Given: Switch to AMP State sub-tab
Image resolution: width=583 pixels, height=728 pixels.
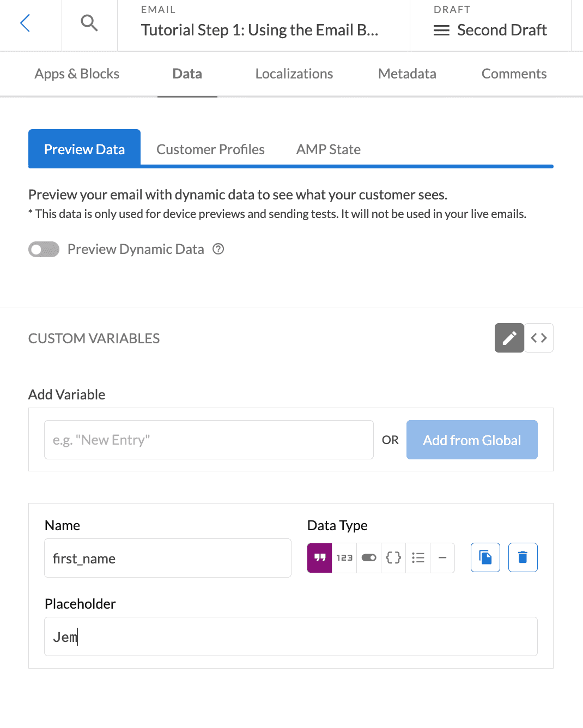Looking at the screenshot, I should pyautogui.click(x=329, y=149).
